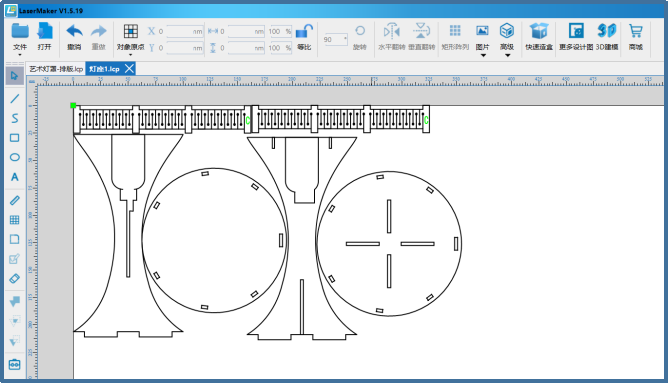Viewport: 668px width, 383px height.
Task: Click the width dimension input field
Action: [246, 31]
